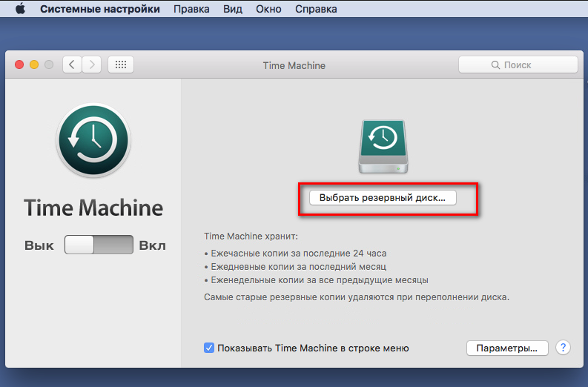The height and width of the screenshot is (387, 588).
Task: Click the magnifying glass in search field
Action: tap(495, 65)
